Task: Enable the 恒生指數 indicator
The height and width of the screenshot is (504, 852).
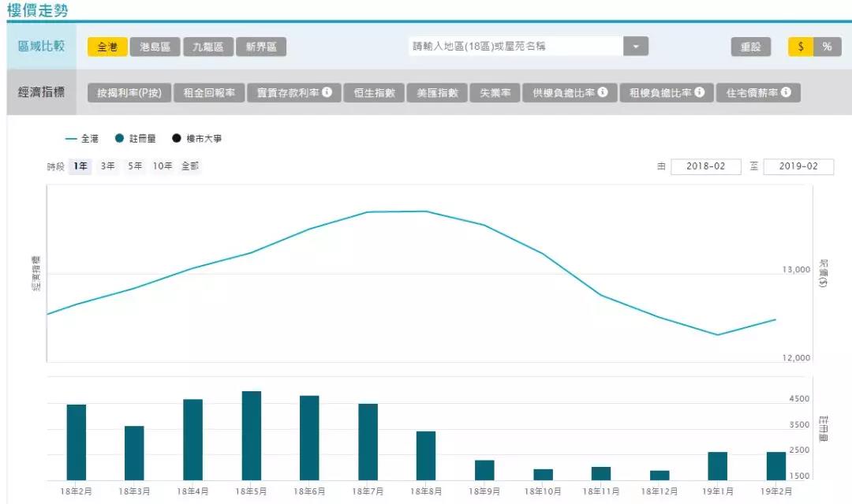Action: click(x=373, y=93)
